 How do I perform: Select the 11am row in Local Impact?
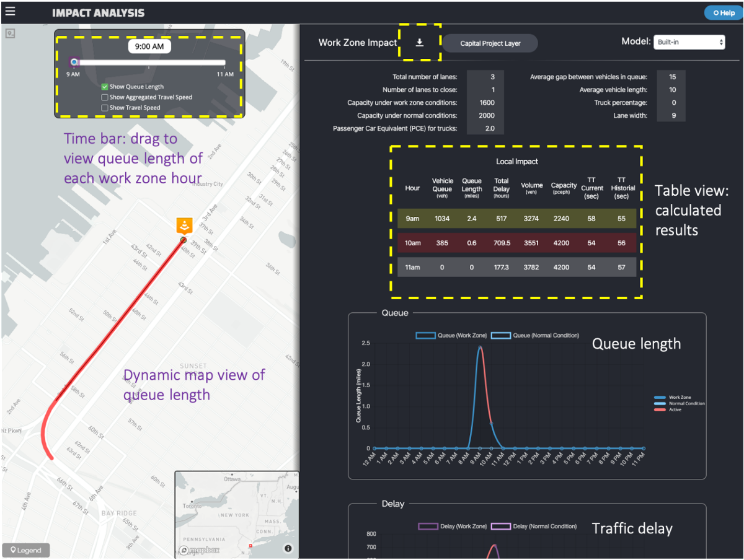point(516,268)
